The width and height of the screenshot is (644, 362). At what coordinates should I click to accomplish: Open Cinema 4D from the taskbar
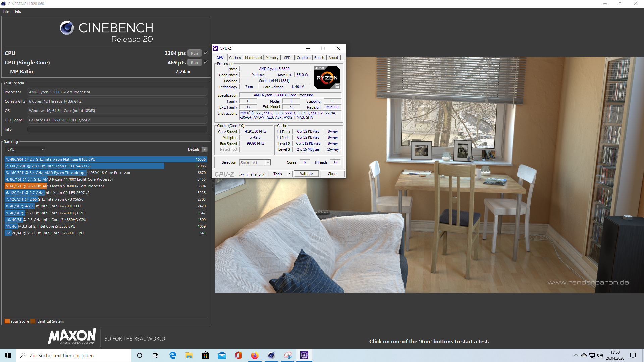click(x=271, y=355)
